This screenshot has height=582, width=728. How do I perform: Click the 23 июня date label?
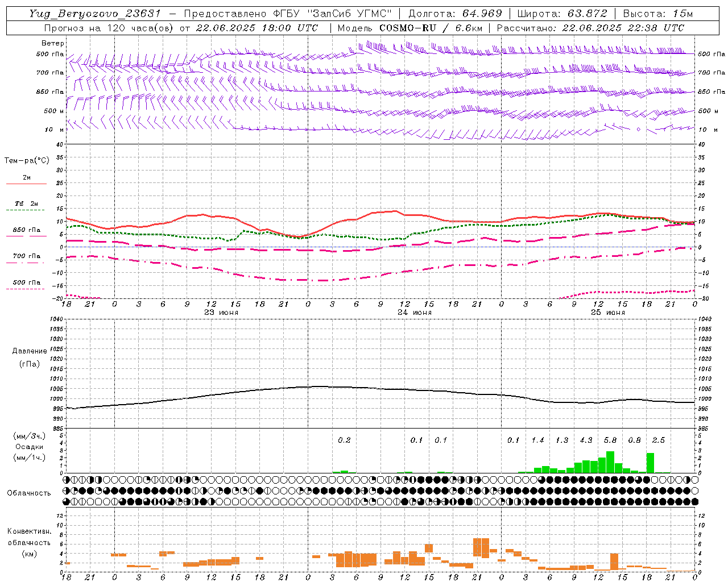221,313
